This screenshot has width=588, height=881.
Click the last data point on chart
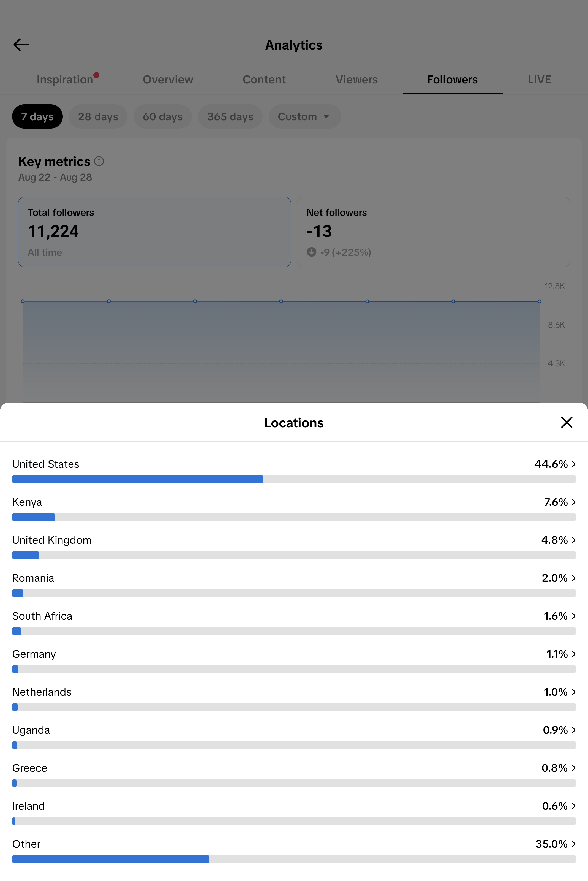click(539, 301)
